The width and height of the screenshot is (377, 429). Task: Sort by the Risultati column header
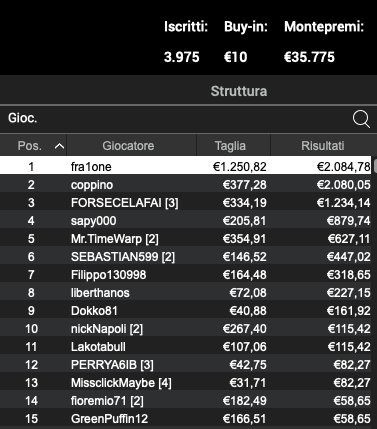[322, 146]
